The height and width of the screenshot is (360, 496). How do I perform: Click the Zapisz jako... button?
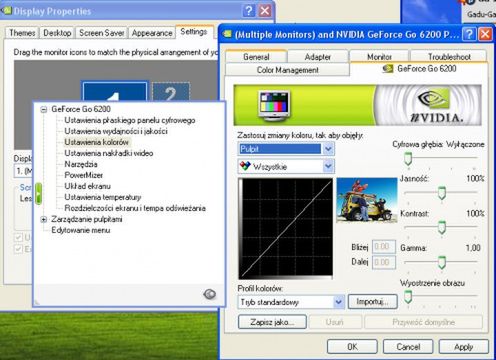[272, 322]
